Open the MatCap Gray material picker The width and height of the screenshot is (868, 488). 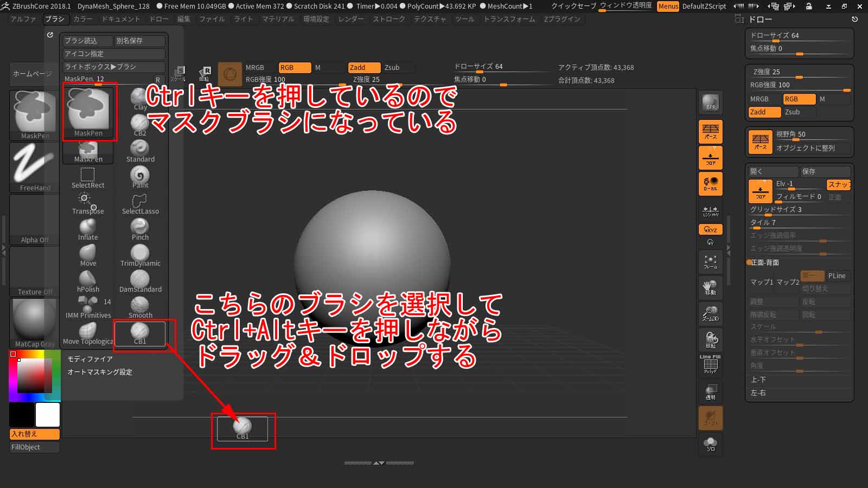pos(35,323)
